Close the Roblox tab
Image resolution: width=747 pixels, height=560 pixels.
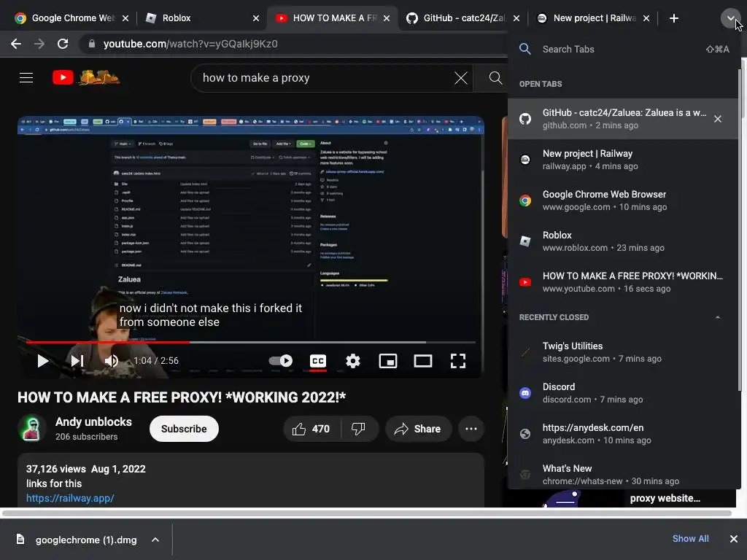(x=256, y=18)
